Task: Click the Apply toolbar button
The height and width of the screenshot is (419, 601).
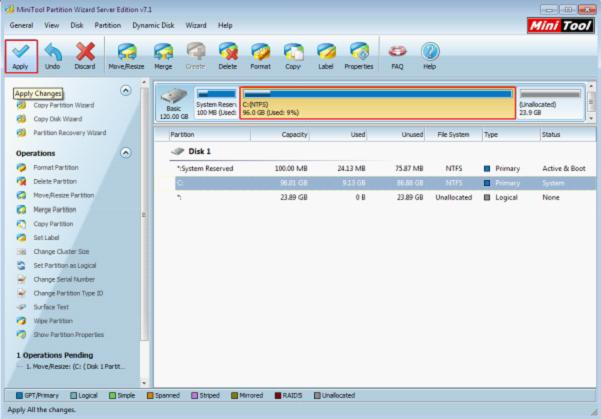Action: click(x=21, y=56)
